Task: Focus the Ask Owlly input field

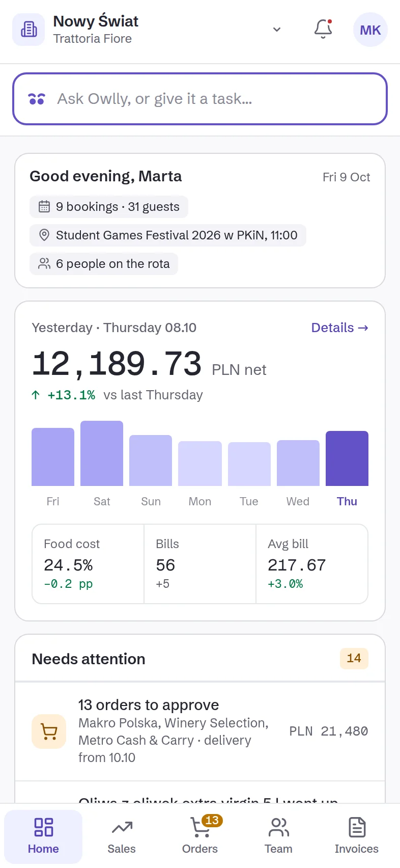Action: tap(200, 99)
